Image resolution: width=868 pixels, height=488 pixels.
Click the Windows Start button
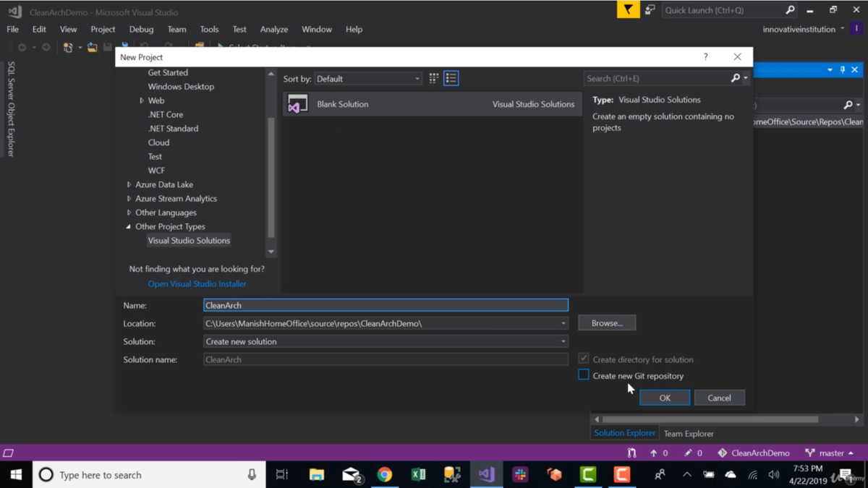(x=16, y=475)
